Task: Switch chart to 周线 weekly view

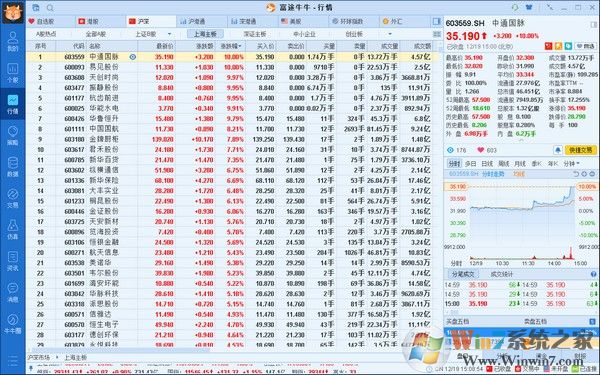Action: pyautogui.click(x=504, y=164)
